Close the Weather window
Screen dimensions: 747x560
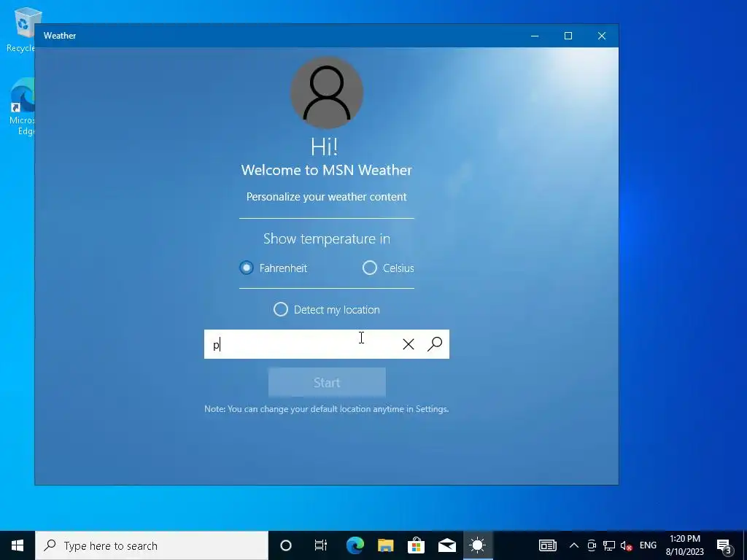coord(602,36)
